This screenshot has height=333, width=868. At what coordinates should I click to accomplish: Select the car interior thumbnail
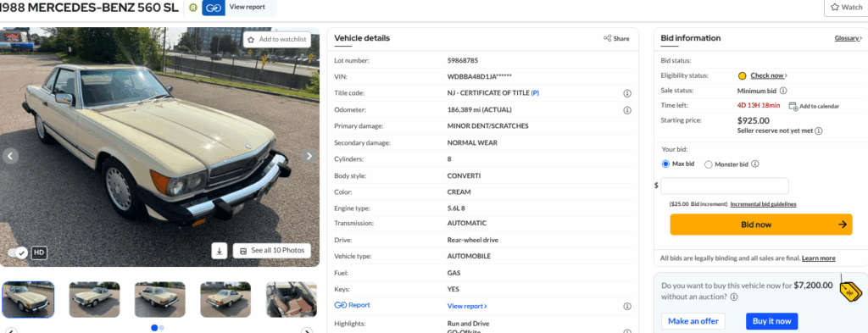292,300
